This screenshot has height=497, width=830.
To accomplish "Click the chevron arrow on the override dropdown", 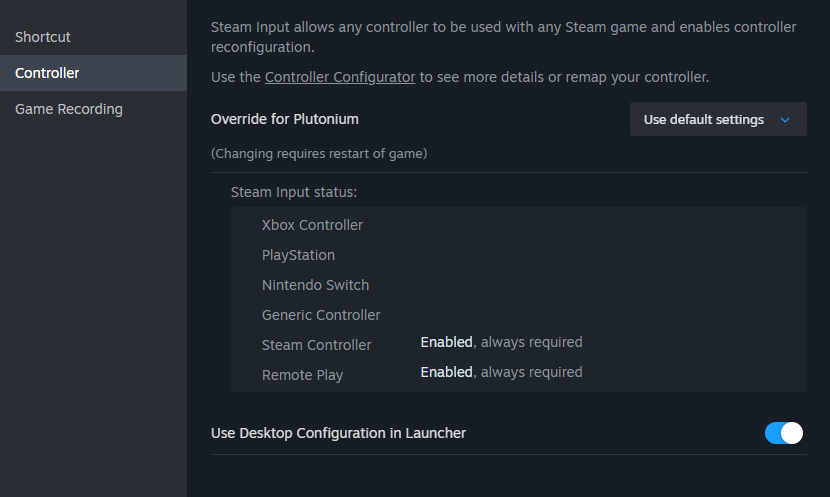I will point(785,120).
